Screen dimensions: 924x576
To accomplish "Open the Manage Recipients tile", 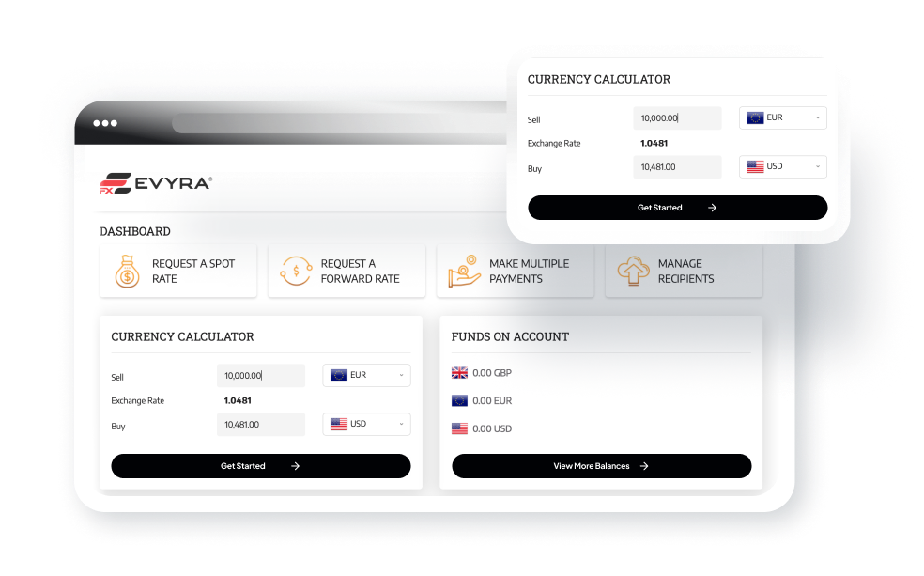I will coord(684,272).
